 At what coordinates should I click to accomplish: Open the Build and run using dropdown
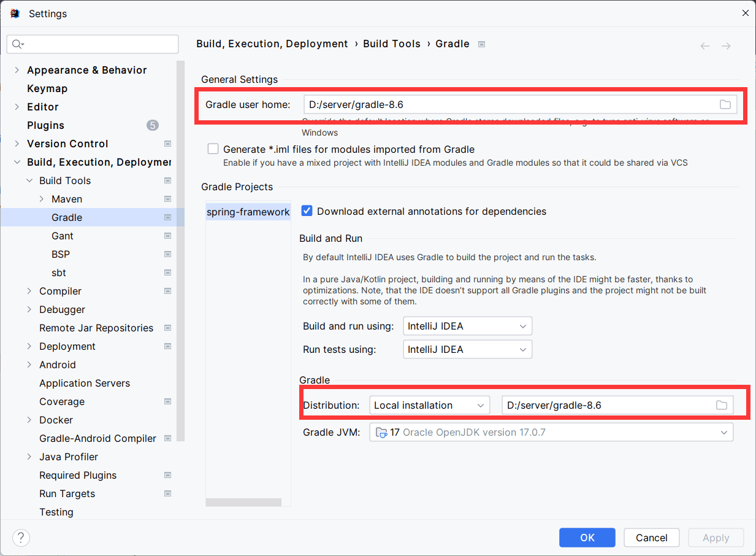click(x=467, y=326)
